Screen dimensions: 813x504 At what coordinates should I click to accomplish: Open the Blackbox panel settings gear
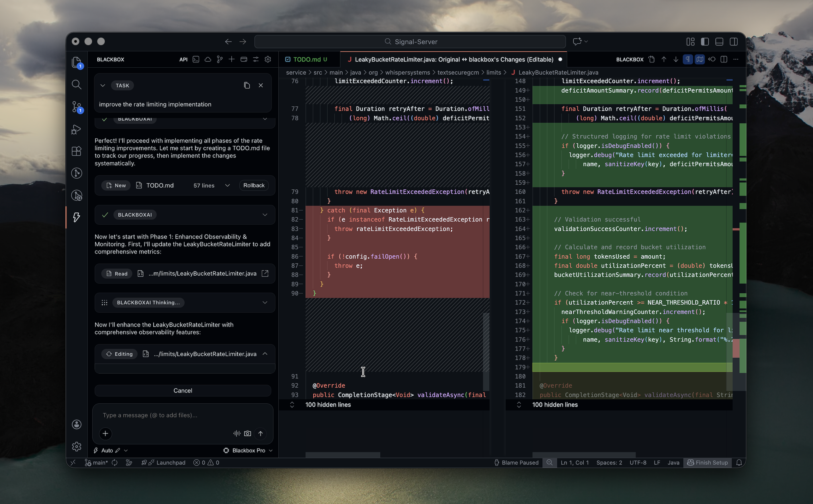click(268, 59)
